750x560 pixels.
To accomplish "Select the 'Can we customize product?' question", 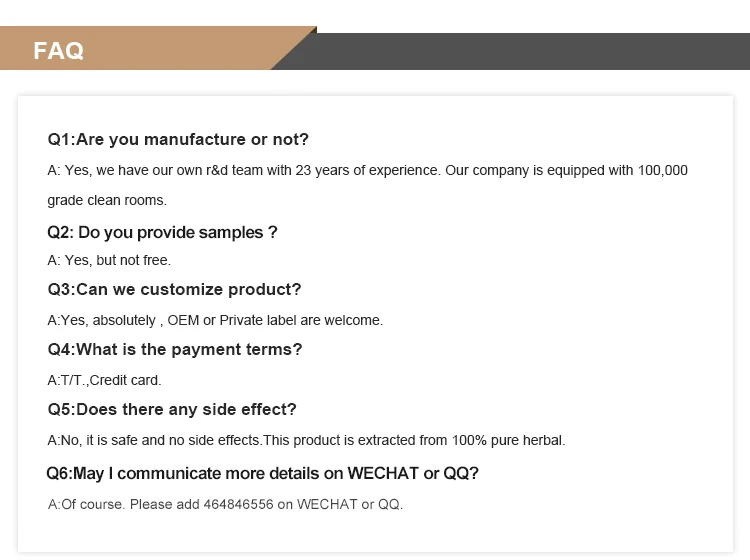I will pyautogui.click(x=174, y=289).
